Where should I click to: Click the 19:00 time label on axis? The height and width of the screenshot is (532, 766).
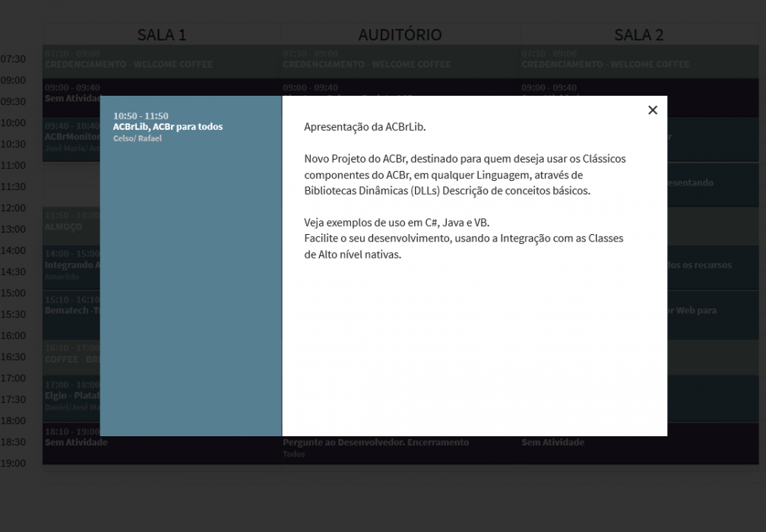pyautogui.click(x=13, y=463)
